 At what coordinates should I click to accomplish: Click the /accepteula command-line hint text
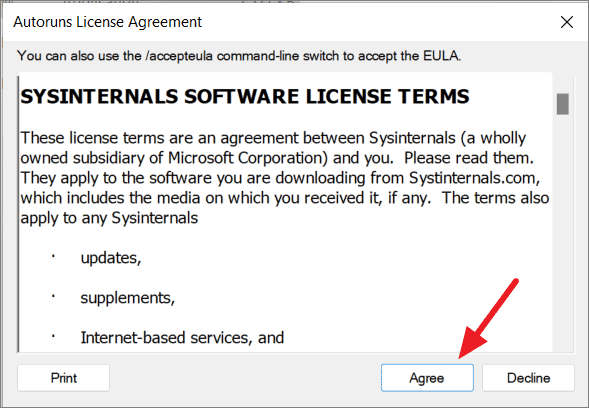point(239,56)
